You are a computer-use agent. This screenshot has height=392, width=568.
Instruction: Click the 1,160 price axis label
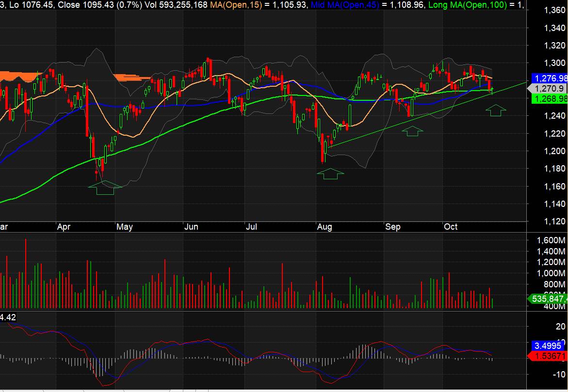(x=554, y=187)
